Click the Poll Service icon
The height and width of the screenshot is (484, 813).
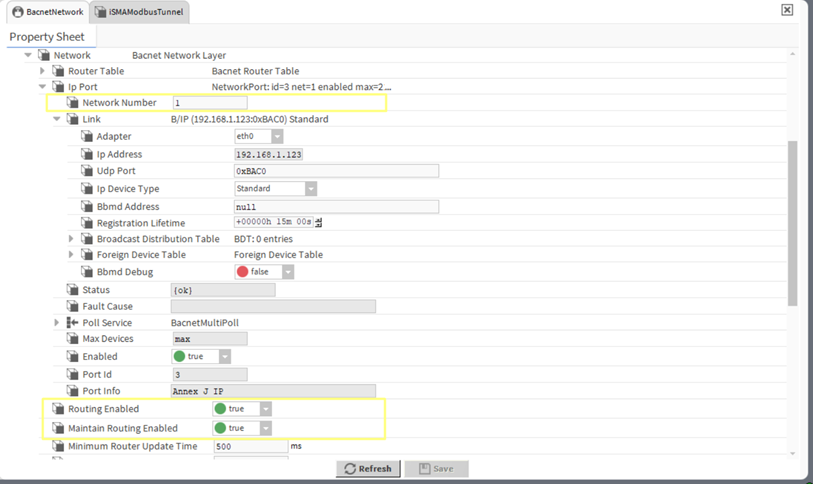[73, 323]
